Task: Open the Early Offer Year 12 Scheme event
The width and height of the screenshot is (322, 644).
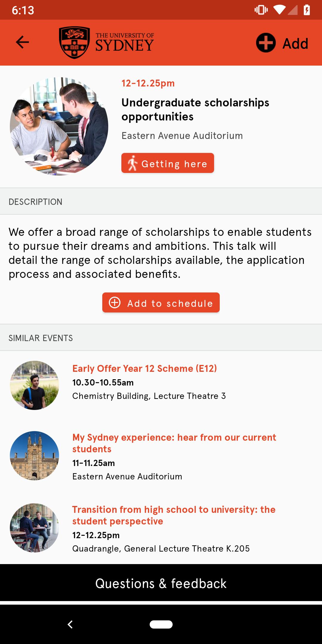Action: point(145,369)
